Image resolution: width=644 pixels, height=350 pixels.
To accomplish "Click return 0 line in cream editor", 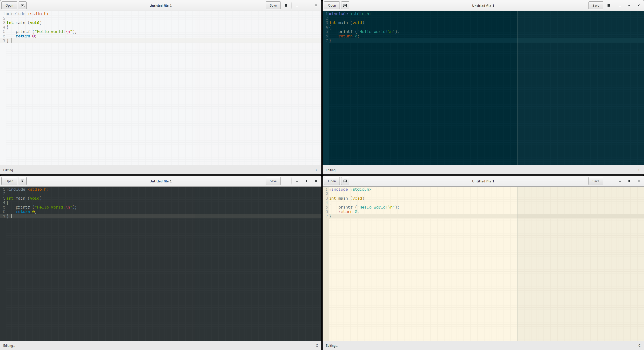I will 349,212.
